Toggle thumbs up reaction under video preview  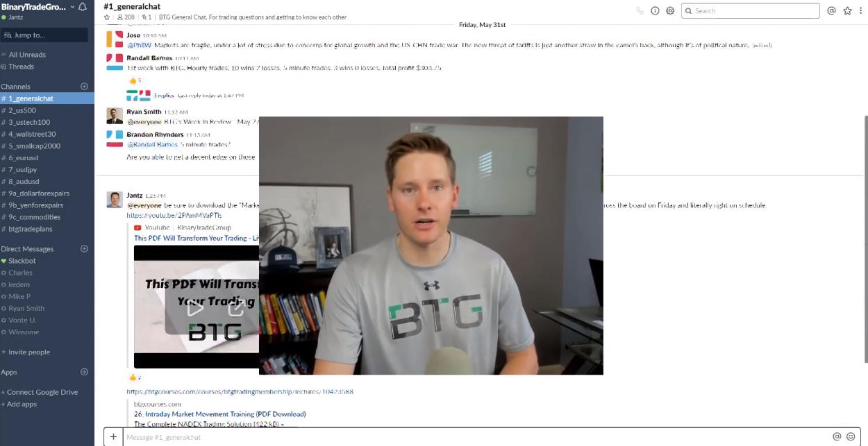pos(135,377)
